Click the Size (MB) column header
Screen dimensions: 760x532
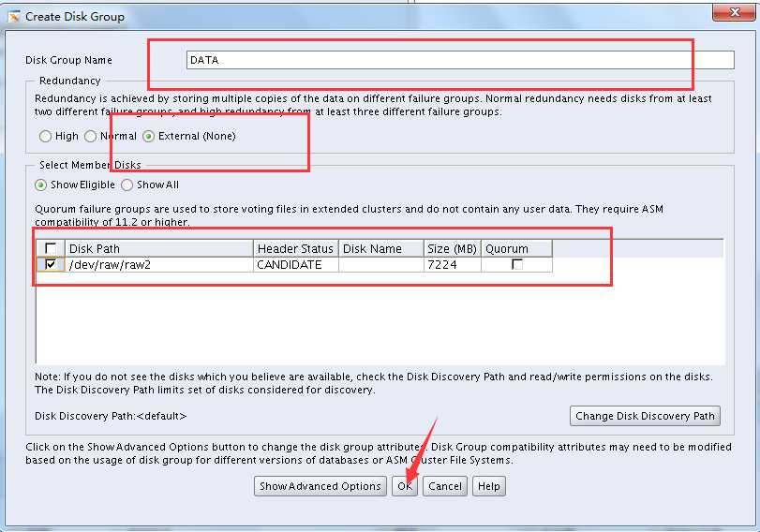(x=453, y=248)
